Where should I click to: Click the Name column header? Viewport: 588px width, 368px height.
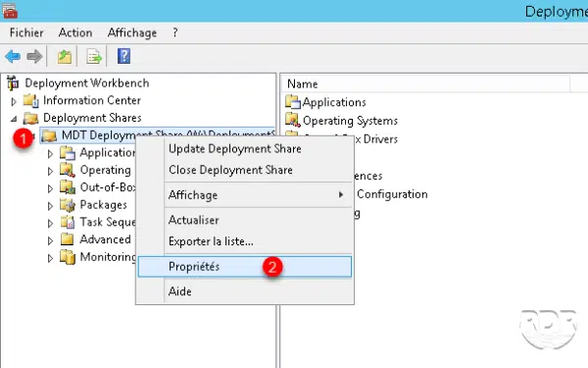click(425, 83)
